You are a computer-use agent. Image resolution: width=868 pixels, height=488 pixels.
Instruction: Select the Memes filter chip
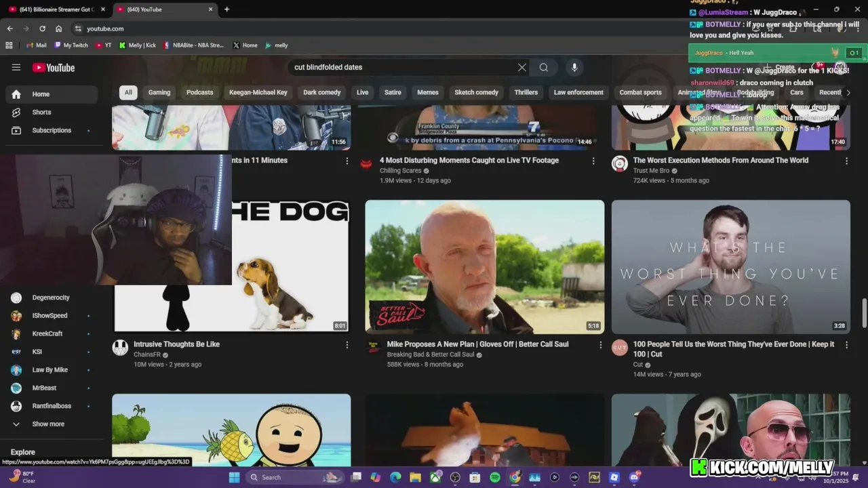coord(428,92)
